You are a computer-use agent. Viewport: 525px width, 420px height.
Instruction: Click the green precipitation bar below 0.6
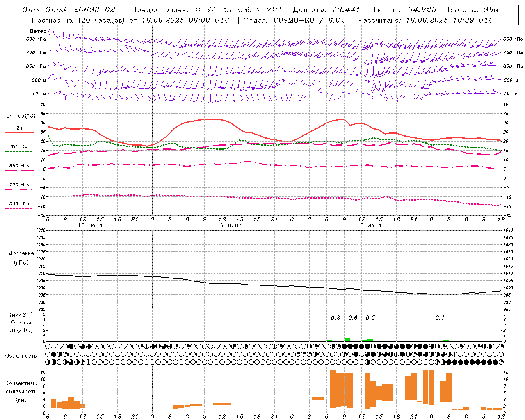[347, 339]
